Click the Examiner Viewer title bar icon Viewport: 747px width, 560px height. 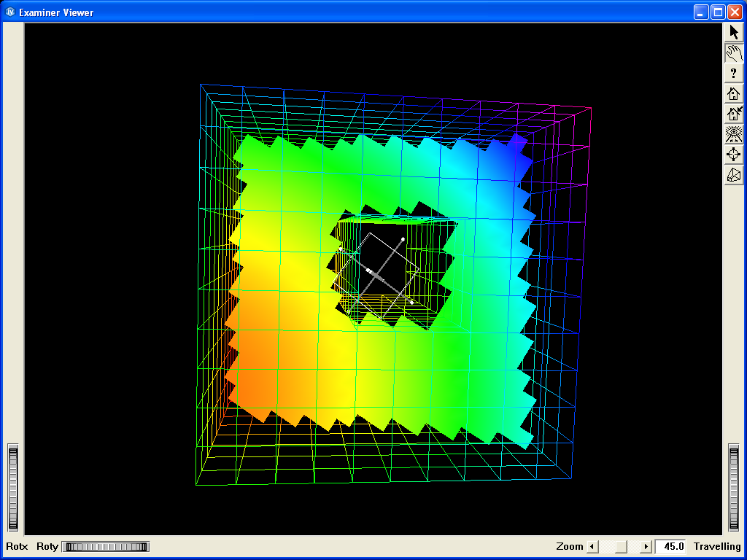(x=10, y=12)
